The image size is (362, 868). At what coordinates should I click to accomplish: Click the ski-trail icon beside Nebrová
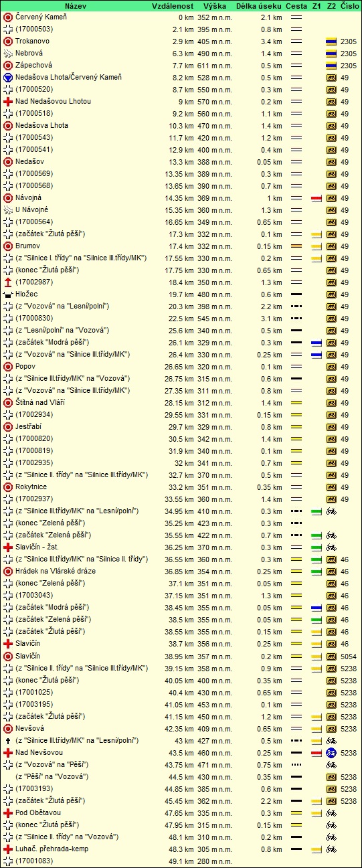8,54
